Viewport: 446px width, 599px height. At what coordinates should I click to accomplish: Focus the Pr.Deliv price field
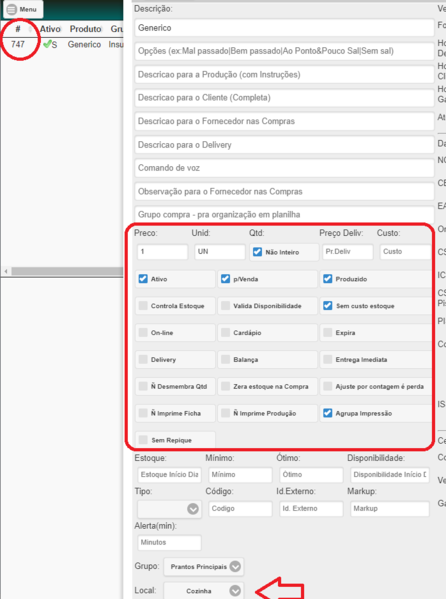point(348,252)
